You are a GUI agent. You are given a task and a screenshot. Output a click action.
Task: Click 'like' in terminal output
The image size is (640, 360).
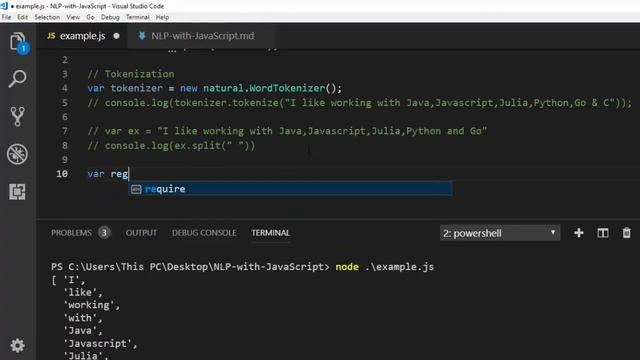pyautogui.click(x=82, y=292)
